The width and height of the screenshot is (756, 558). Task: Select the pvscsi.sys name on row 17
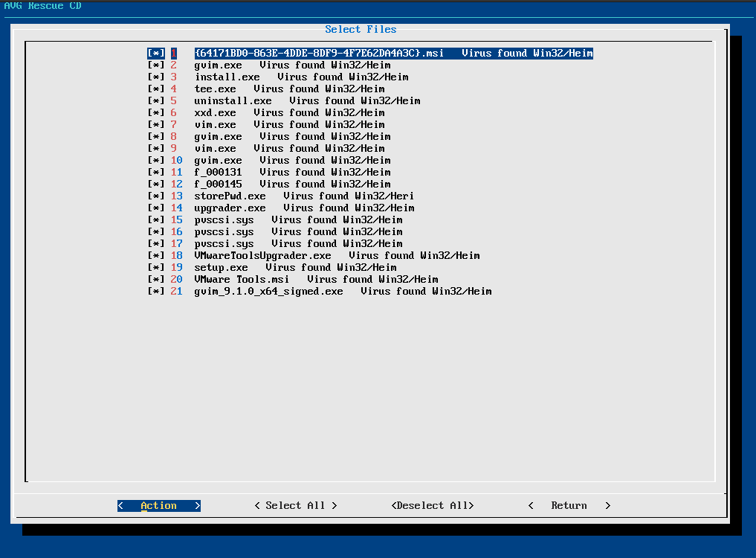click(224, 244)
